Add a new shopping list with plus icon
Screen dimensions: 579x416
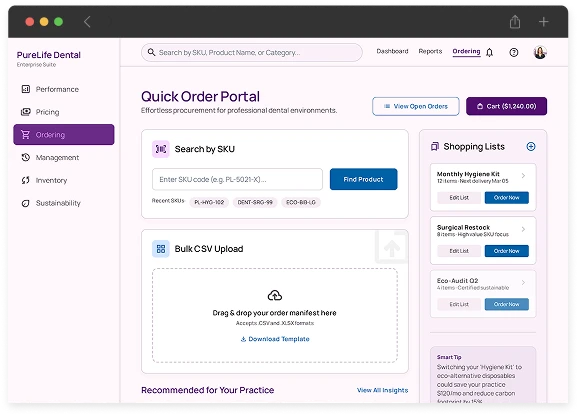(531, 147)
